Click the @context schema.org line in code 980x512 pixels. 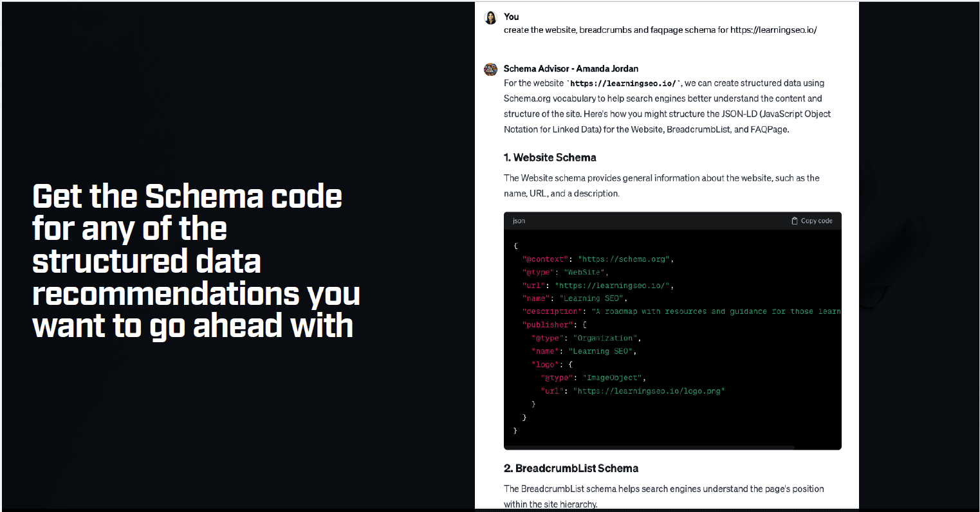(592, 259)
